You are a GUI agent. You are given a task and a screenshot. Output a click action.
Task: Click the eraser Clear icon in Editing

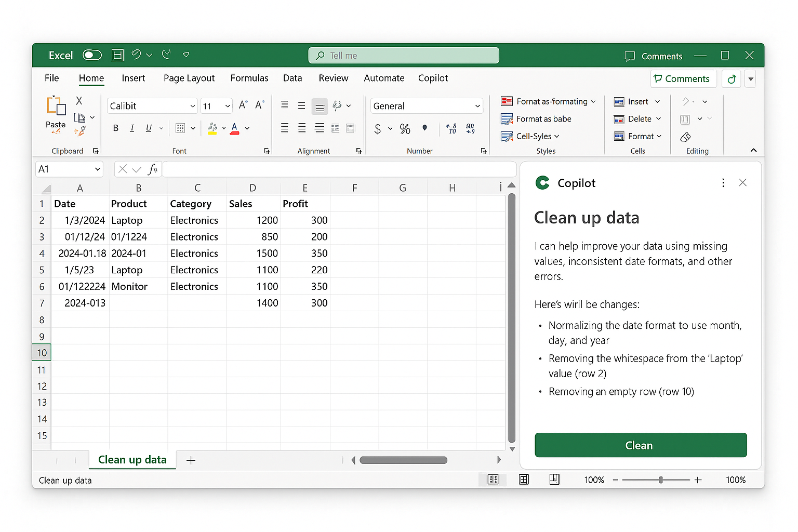pyautogui.click(x=685, y=137)
